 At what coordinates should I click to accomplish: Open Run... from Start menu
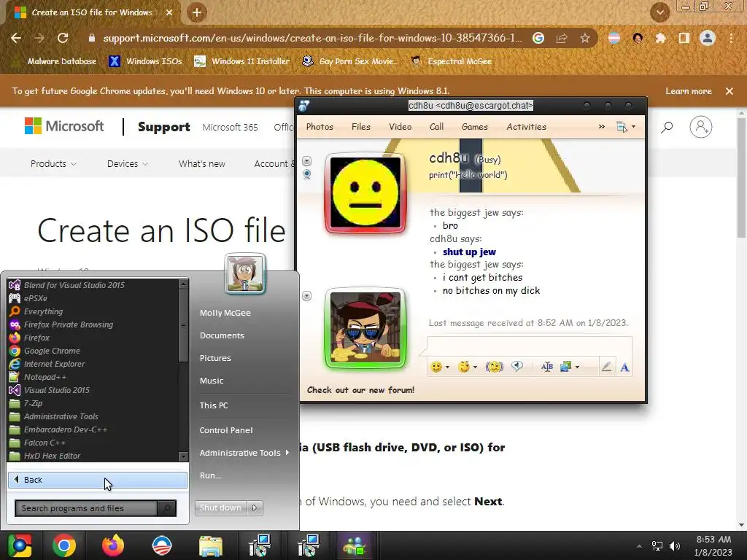pyautogui.click(x=211, y=475)
